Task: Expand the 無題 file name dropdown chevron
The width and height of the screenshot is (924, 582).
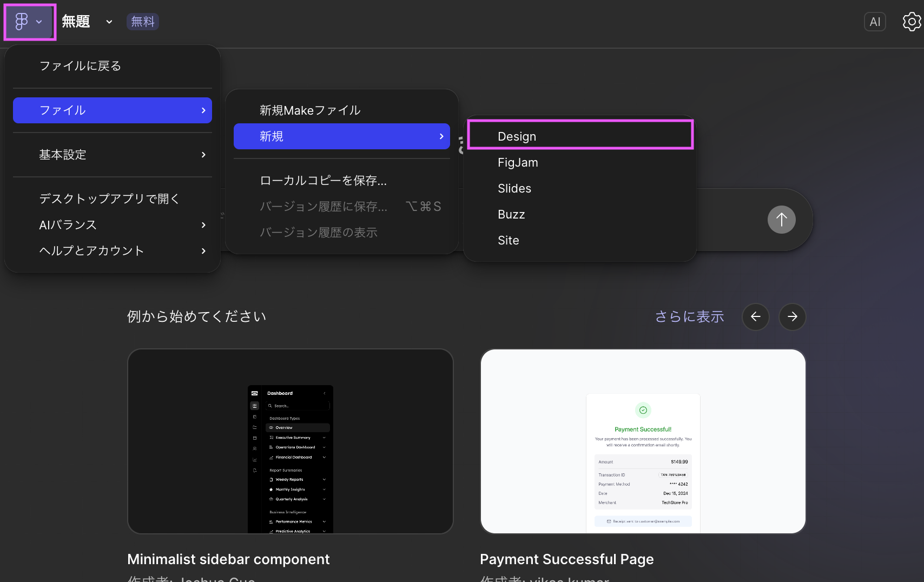Action: [x=109, y=22]
